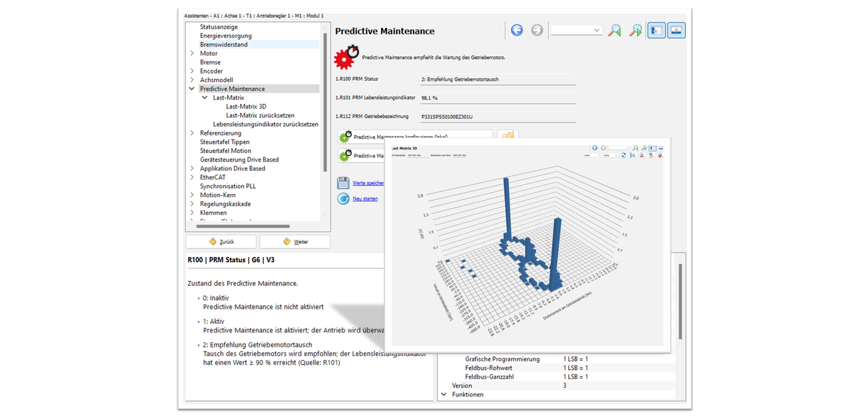The image size is (868, 418).
Task: Expand the EtherCAT tree node
Action: (x=192, y=177)
